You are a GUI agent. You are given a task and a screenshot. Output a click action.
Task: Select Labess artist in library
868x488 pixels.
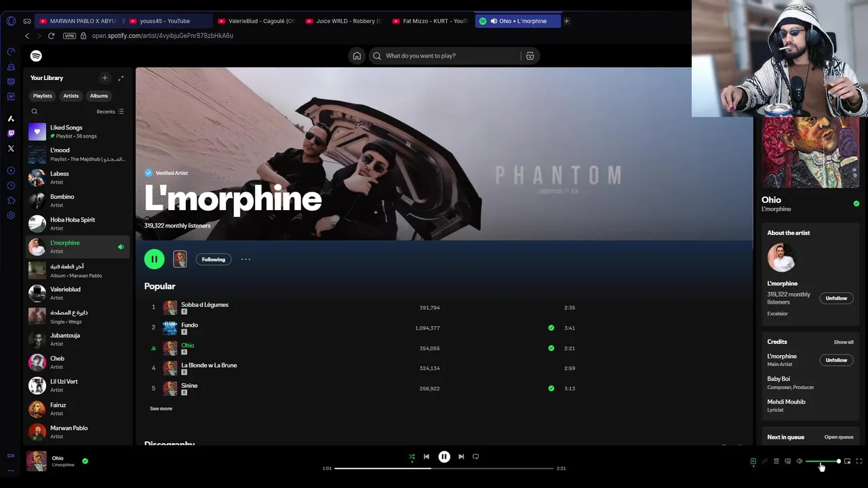coord(78,178)
